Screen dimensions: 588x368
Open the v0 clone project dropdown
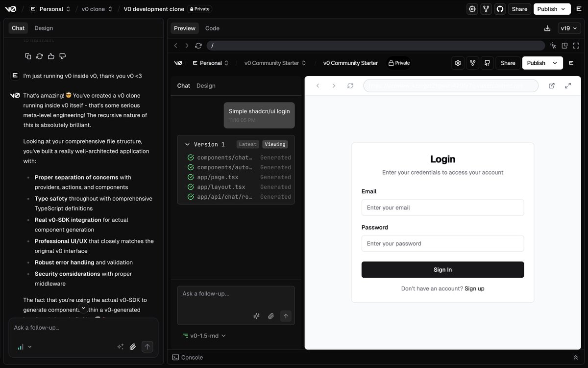(x=97, y=9)
